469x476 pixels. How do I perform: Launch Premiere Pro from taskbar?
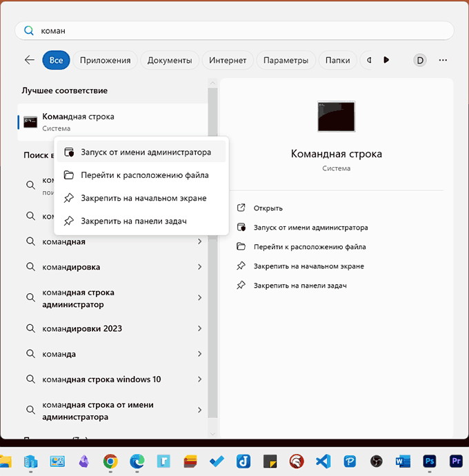tap(456, 462)
